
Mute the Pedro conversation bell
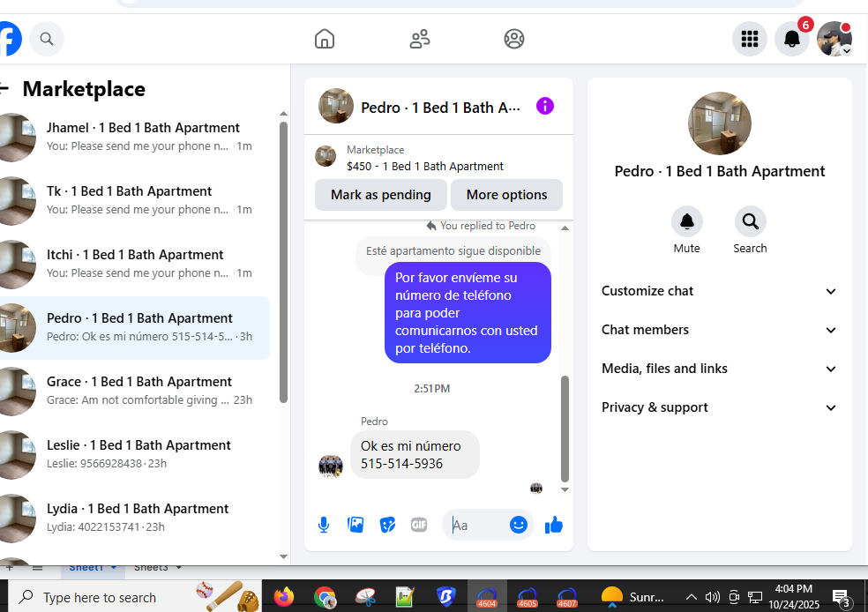687,222
